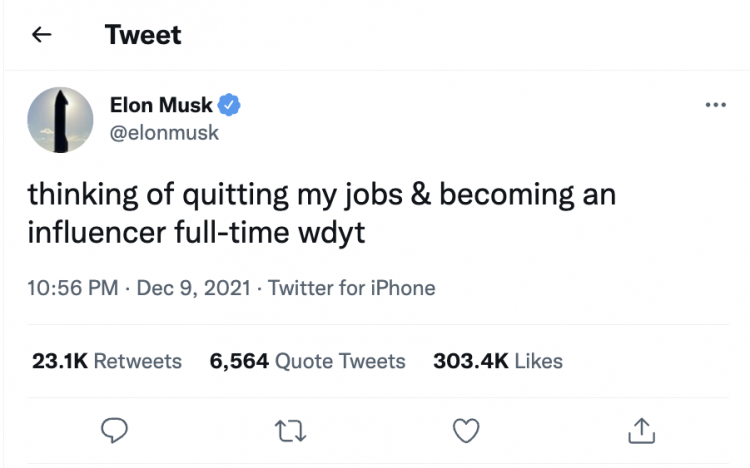Open Elon Musk's rocket profile picture
750x468 pixels.
tap(60, 120)
